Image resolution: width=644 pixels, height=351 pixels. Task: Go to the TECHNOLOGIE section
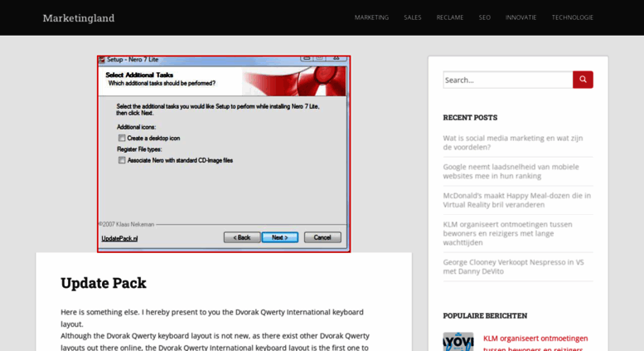[x=572, y=17]
